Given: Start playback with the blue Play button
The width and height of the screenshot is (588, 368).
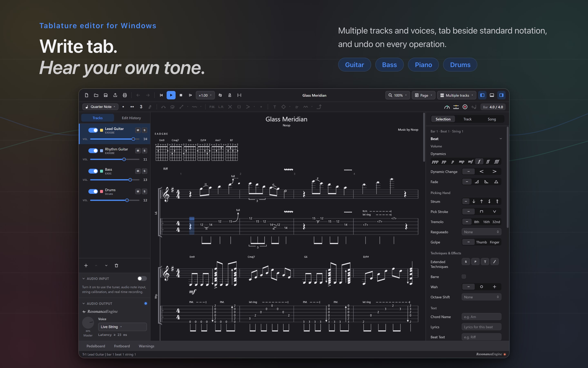Looking at the screenshot, I should (x=171, y=95).
